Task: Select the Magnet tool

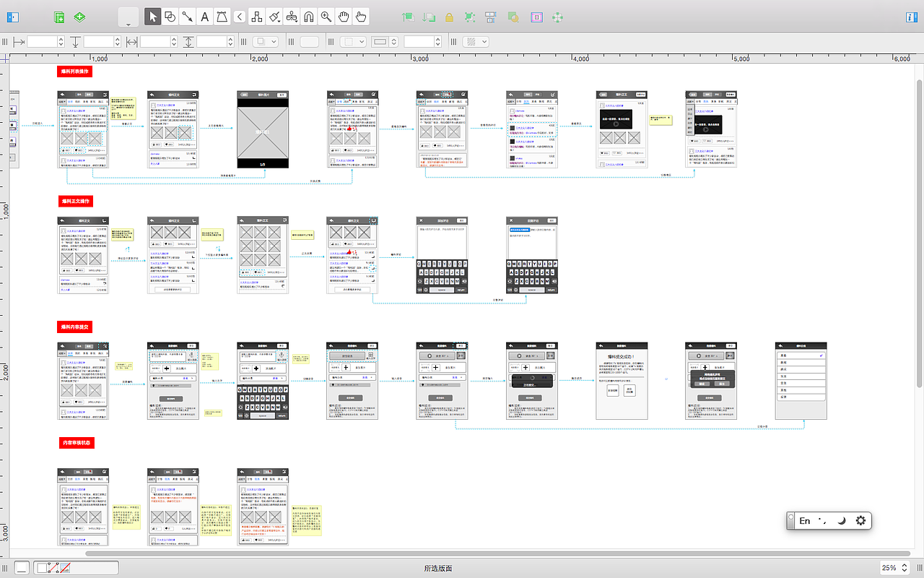Action: point(309,17)
